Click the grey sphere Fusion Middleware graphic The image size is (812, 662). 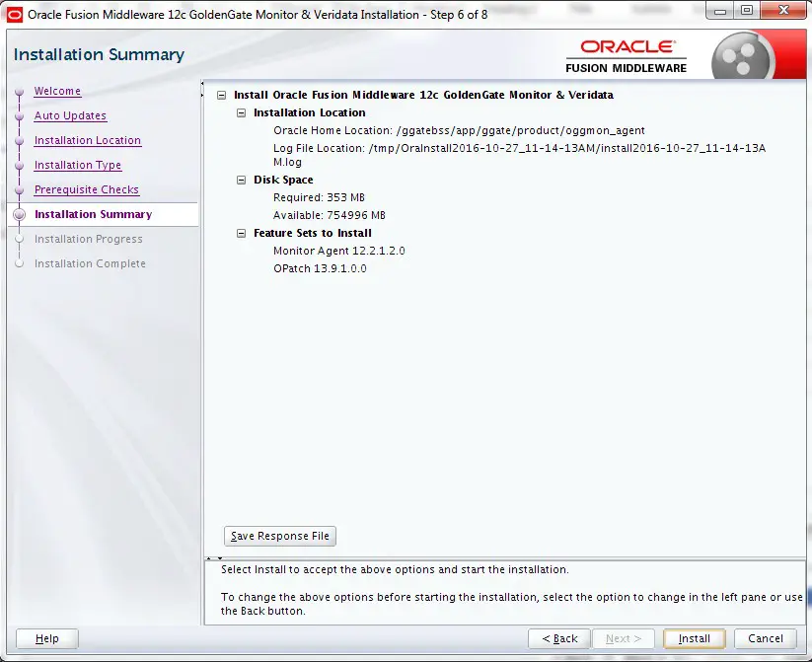743,56
